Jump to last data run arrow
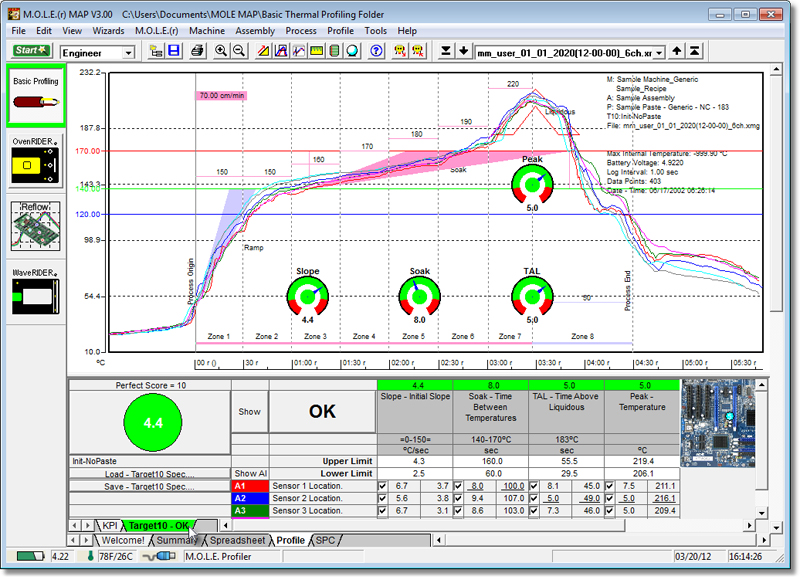This screenshot has height=578, width=800. pyautogui.click(x=445, y=51)
